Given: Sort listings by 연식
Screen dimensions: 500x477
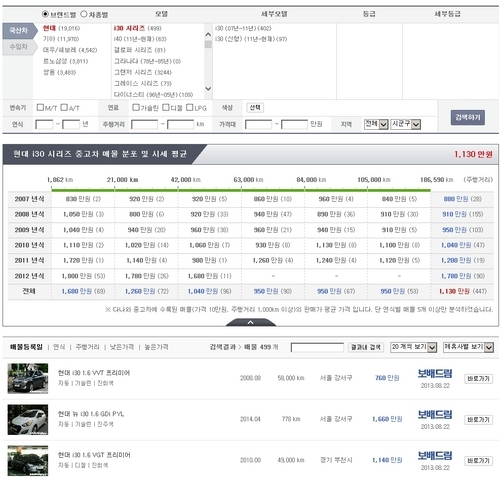Looking at the screenshot, I should pyautogui.click(x=59, y=347).
